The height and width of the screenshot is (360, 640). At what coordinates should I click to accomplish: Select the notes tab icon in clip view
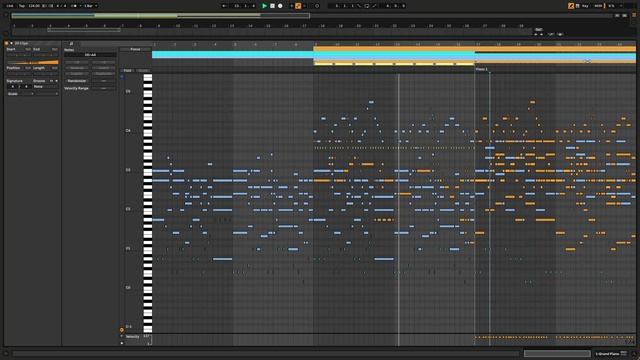click(x=71, y=43)
